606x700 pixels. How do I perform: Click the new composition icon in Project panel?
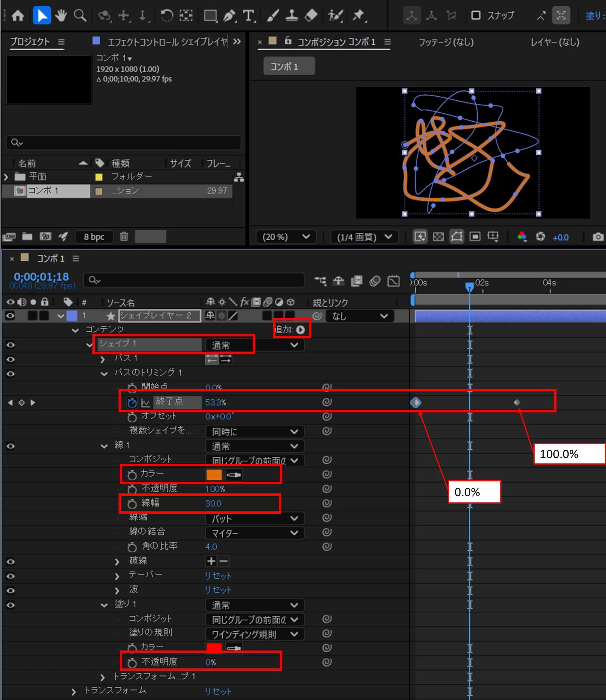tap(45, 236)
